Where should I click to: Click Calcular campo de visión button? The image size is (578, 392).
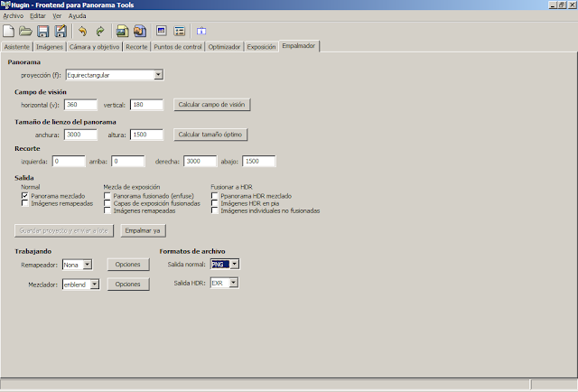pyautogui.click(x=212, y=105)
